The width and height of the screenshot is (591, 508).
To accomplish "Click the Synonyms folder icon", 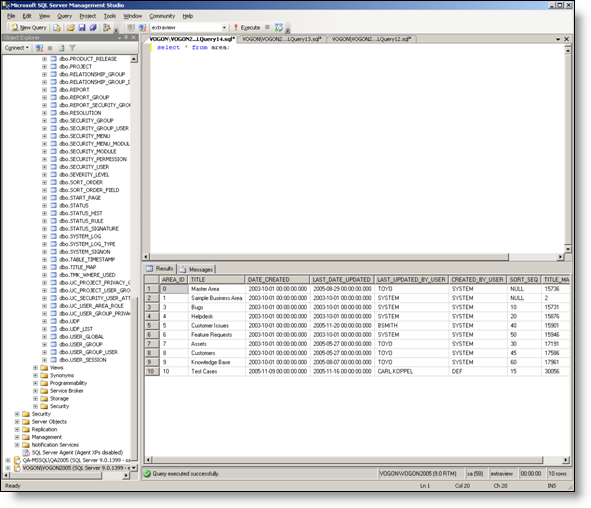I will click(44, 375).
